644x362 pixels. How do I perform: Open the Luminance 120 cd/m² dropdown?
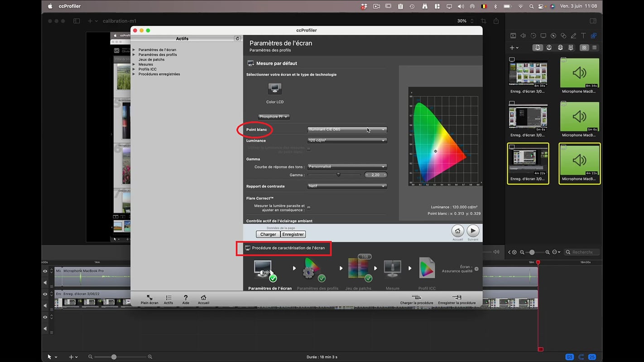coord(347,141)
